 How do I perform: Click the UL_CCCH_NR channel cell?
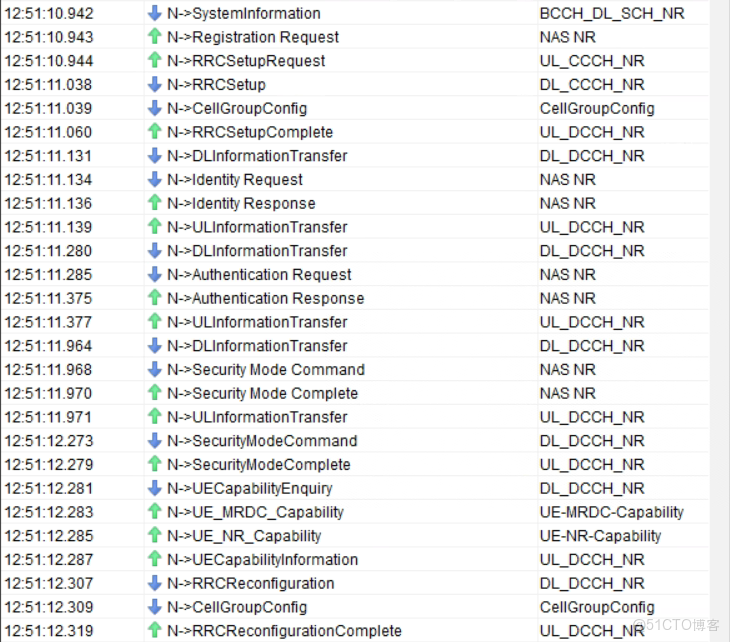coord(592,61)
